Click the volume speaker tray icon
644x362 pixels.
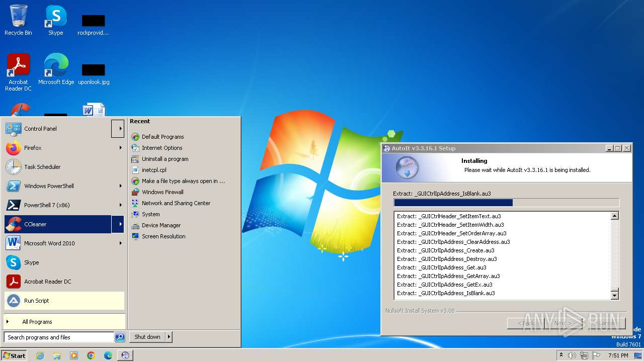572,355
